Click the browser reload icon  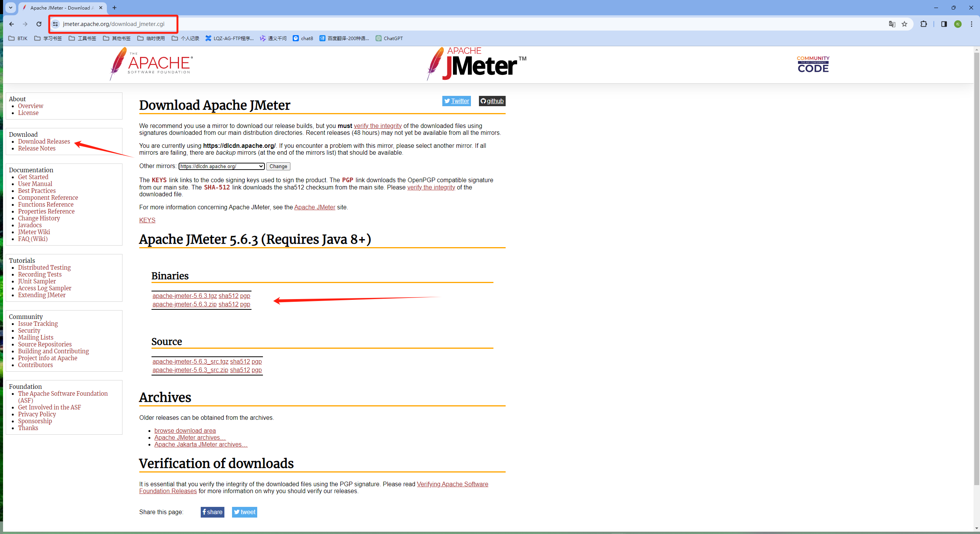pyautogui.click(x=39, y=24)
